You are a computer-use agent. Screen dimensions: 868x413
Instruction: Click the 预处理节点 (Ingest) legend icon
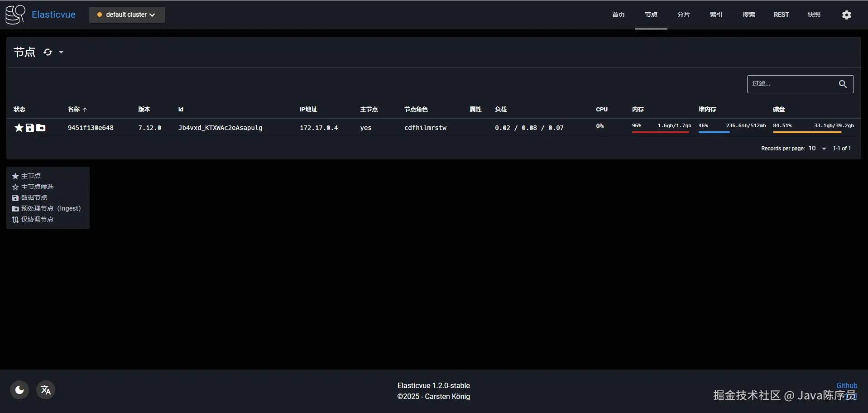coord(15,209)
